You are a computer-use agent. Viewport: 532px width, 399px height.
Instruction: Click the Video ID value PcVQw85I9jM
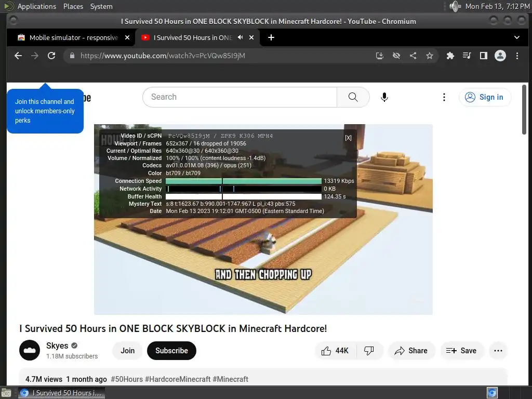click(x=189, y=136)
